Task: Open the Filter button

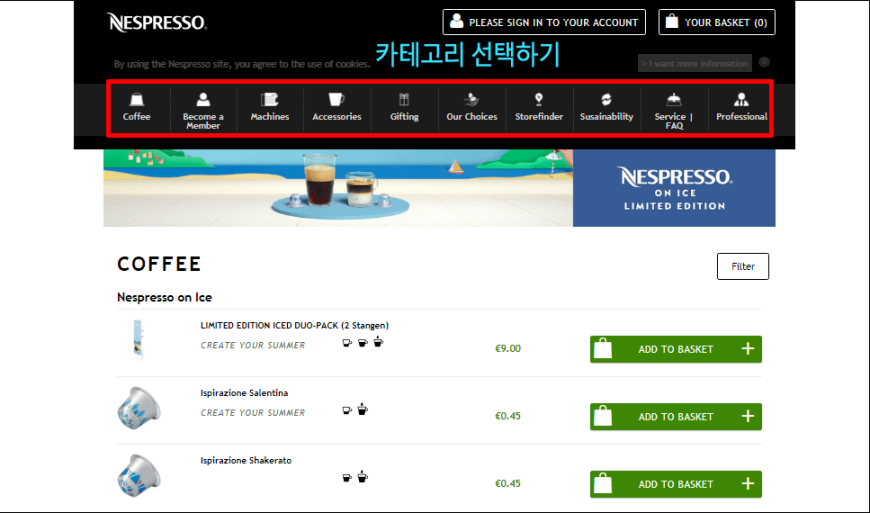Action: pyautogui.click(x=743, y=266)
